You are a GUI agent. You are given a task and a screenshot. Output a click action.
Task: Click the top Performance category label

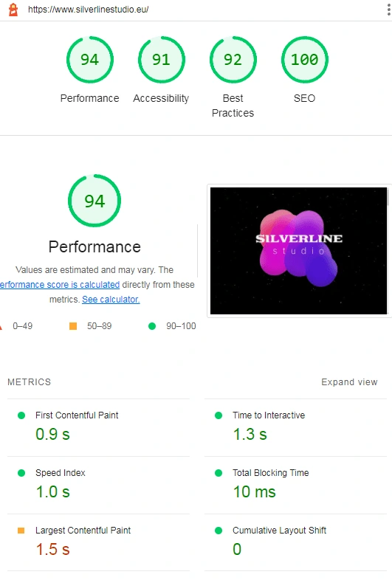coord(89,98)
